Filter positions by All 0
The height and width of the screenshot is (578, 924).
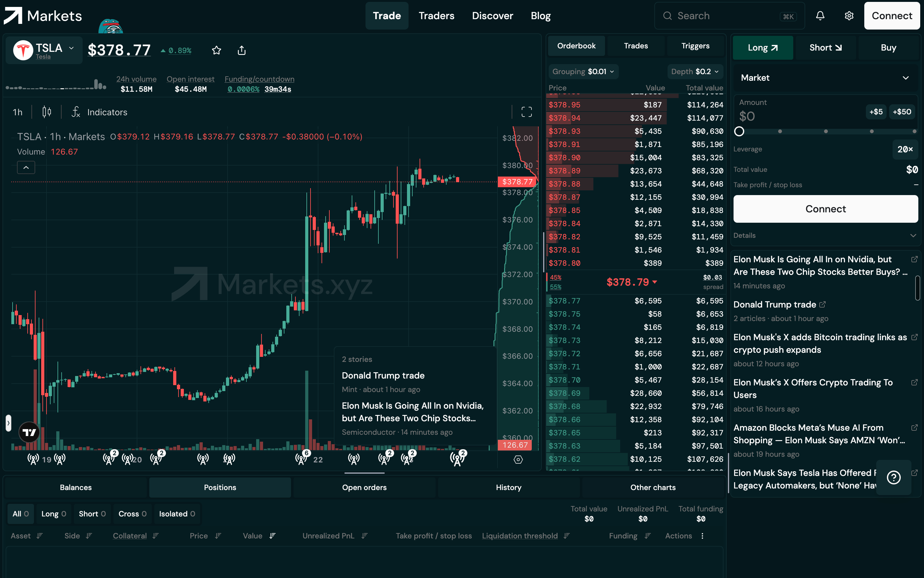click(21, 514)
